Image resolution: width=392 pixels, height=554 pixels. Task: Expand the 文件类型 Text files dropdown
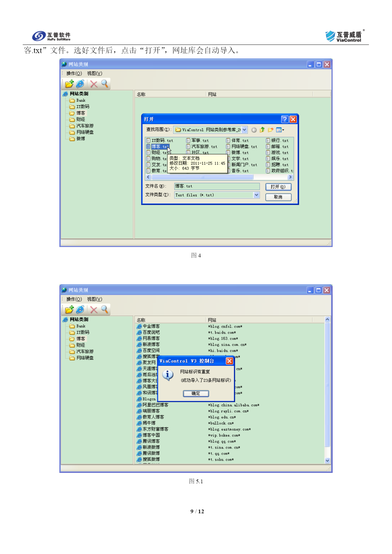pos(256,195)
